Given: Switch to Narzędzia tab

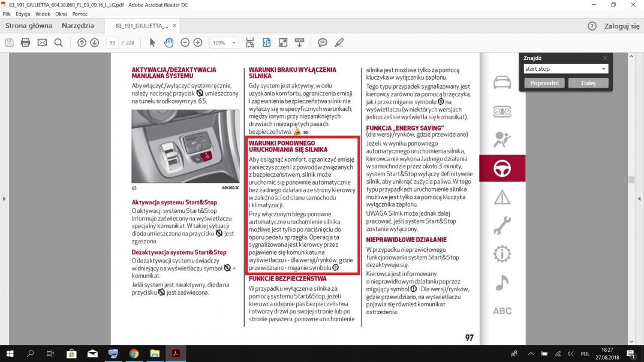Looking at the screenshot, I should pos(77,25).
